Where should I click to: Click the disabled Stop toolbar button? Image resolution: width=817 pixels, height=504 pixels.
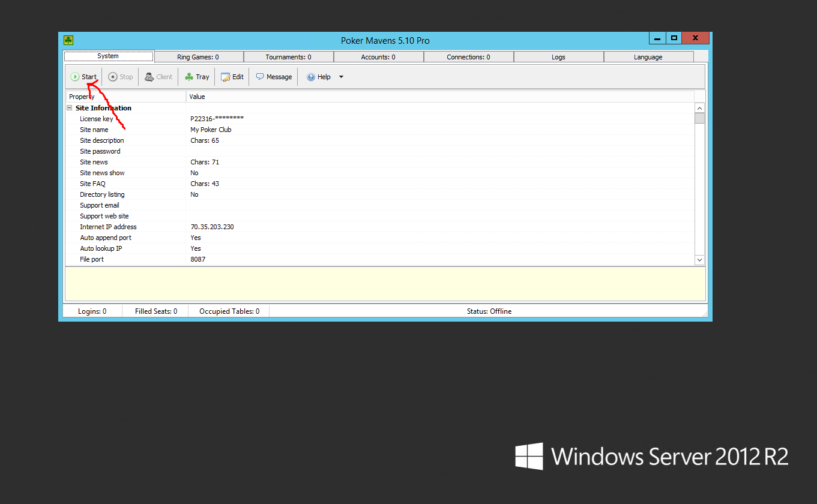(x=121, y=77)
